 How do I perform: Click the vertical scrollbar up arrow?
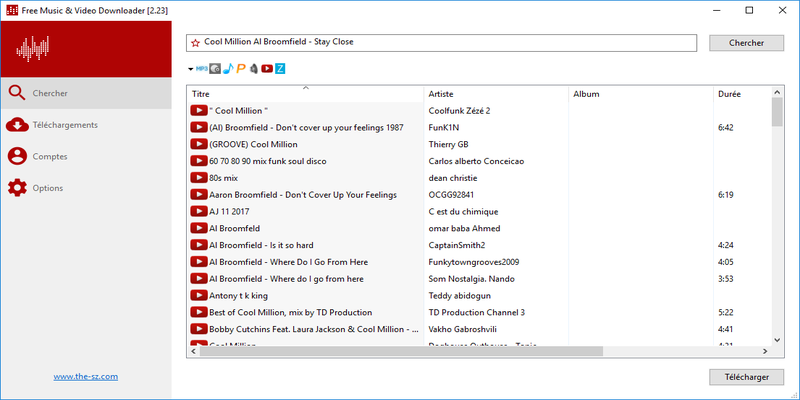[x=777, y=92]
